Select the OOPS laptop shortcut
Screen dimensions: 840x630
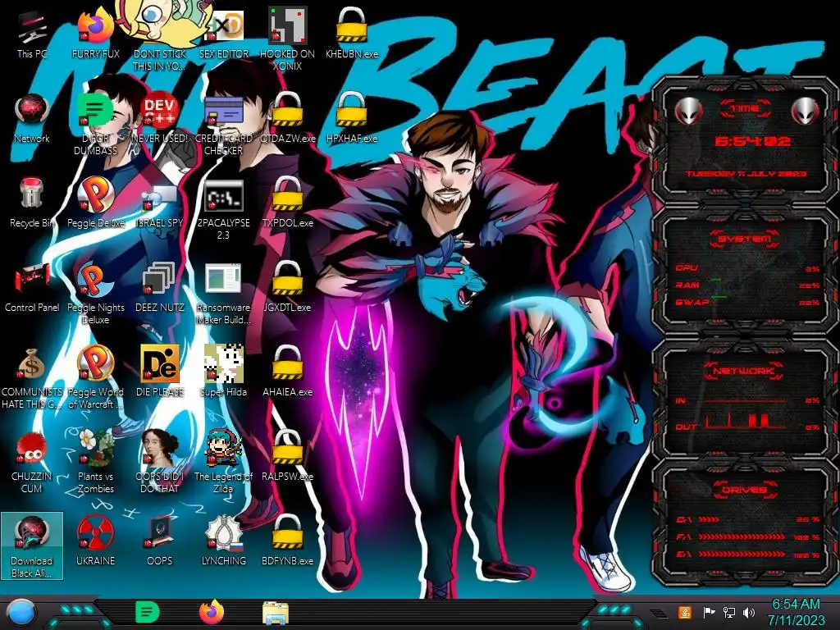click(160, 540)
